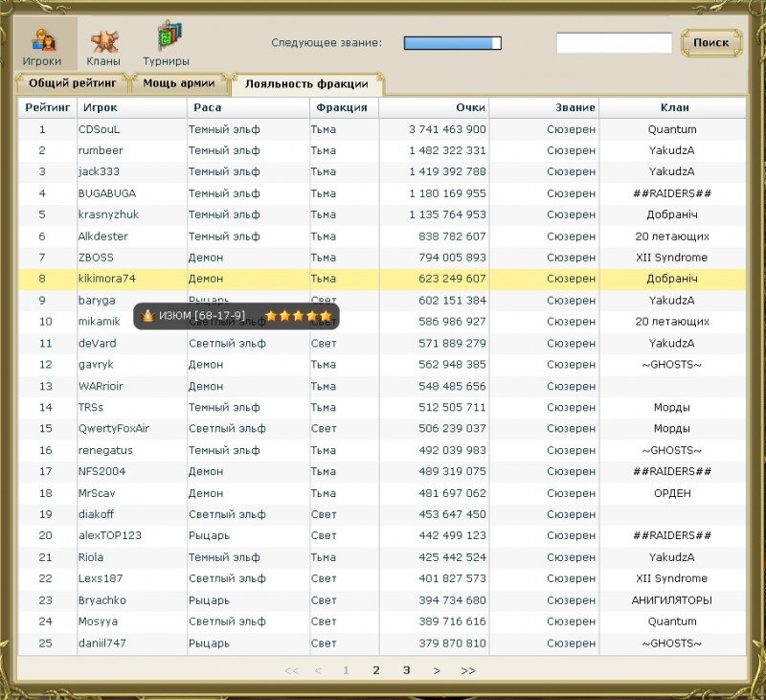
Task: Click the next rank progress bar
Action: click(x=452, y=43)
